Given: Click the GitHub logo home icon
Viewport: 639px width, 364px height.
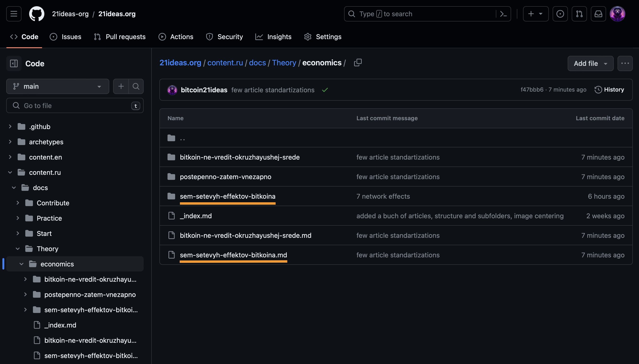Looking at the screenshot, I should 37,14.
